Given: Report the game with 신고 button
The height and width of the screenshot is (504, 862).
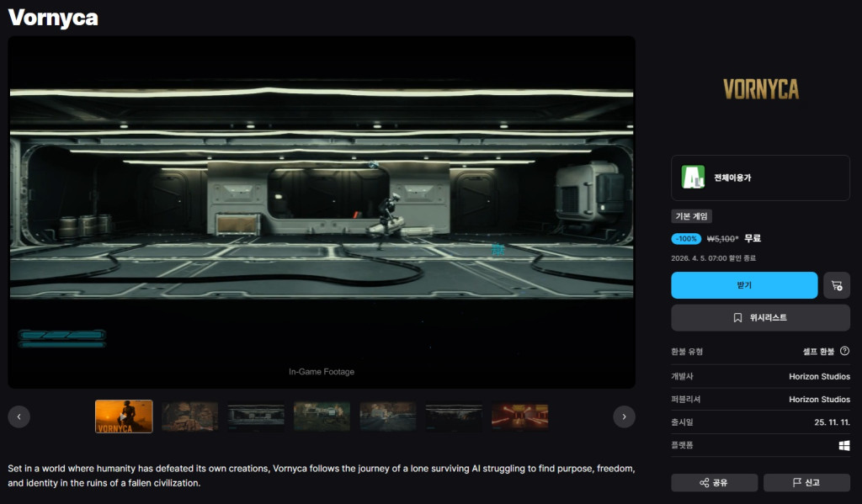Looking at the screenshot, I should tap(806, 482).
